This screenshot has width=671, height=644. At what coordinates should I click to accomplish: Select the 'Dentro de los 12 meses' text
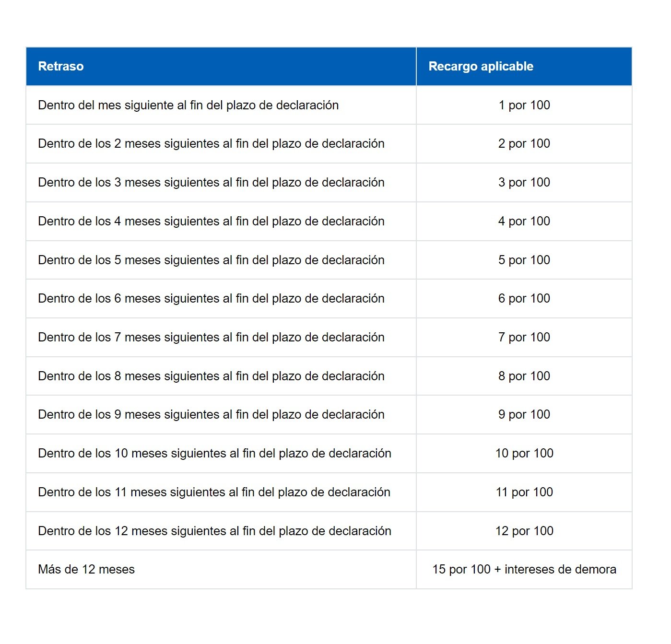pyautogui.click(x=214, y=531)
